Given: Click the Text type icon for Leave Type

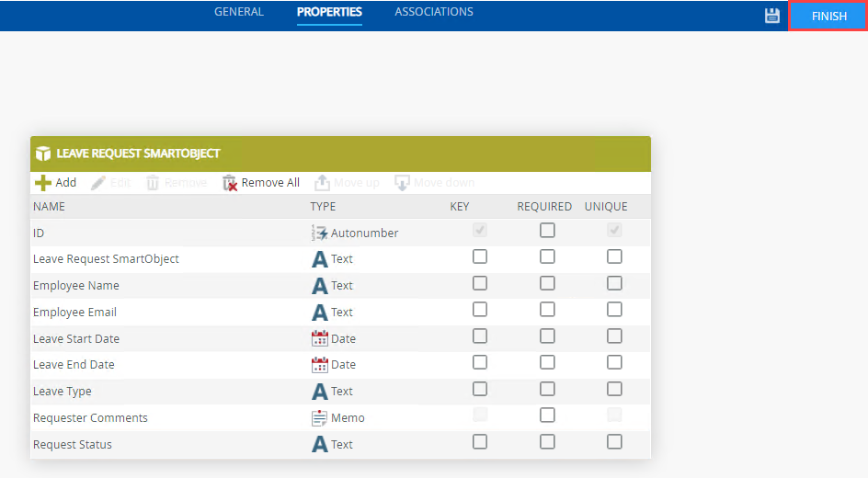Looking at the screenshot, I should (319, 392).
